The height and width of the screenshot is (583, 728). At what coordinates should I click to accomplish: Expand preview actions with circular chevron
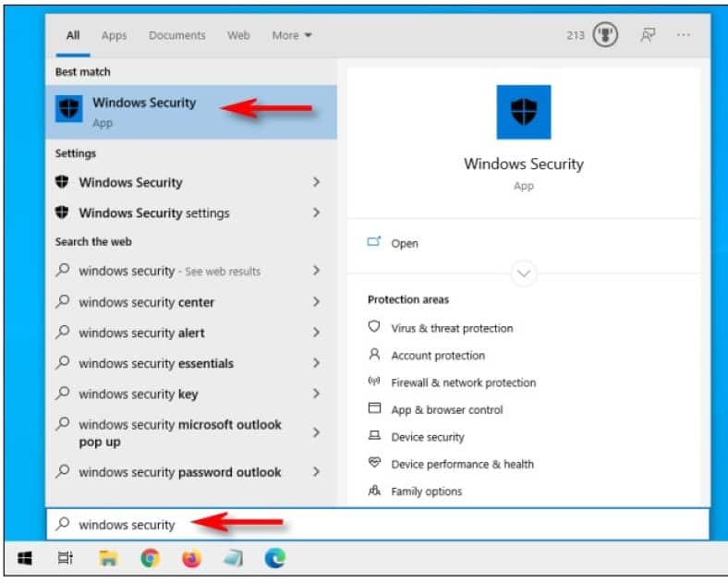524,273
